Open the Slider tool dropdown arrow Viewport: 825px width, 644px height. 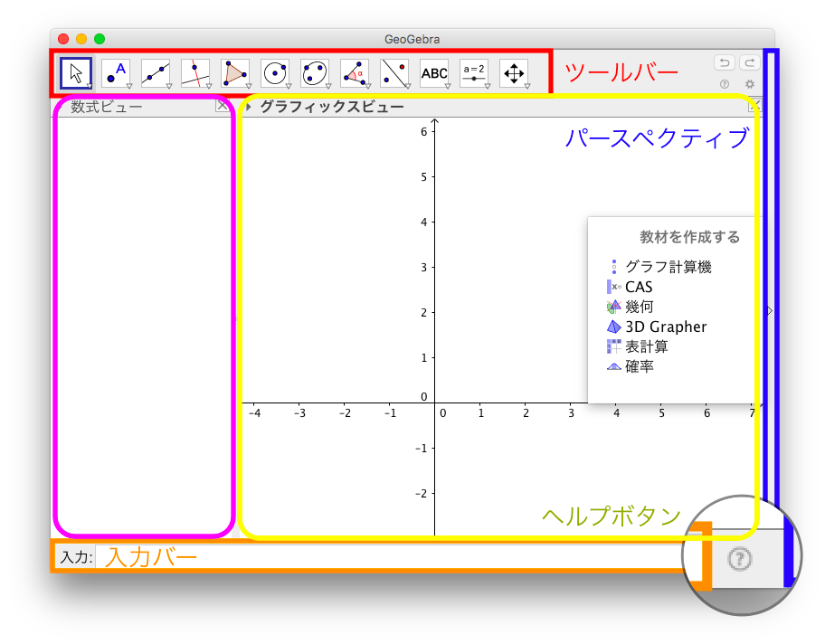coord(488,85)
